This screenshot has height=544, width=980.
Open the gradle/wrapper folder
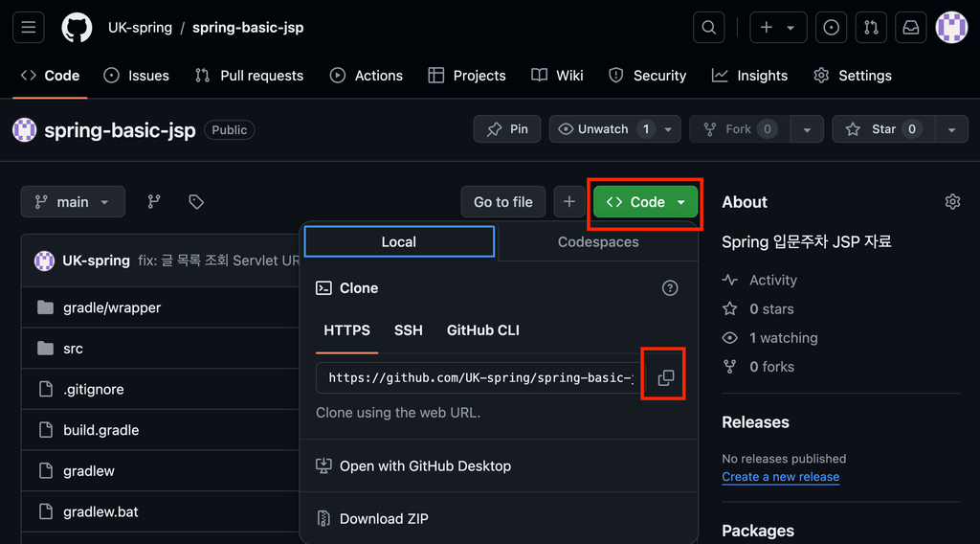[x=112, y=307]
